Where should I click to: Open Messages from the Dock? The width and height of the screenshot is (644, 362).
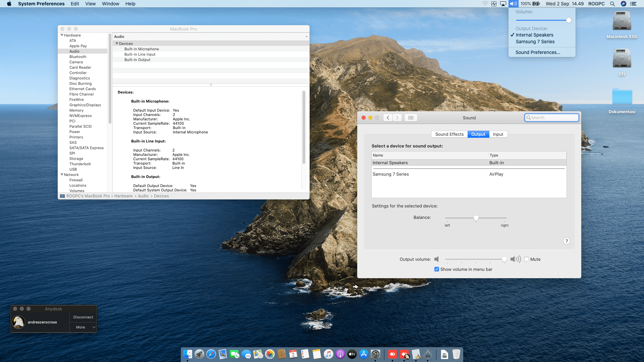point(246,354)
